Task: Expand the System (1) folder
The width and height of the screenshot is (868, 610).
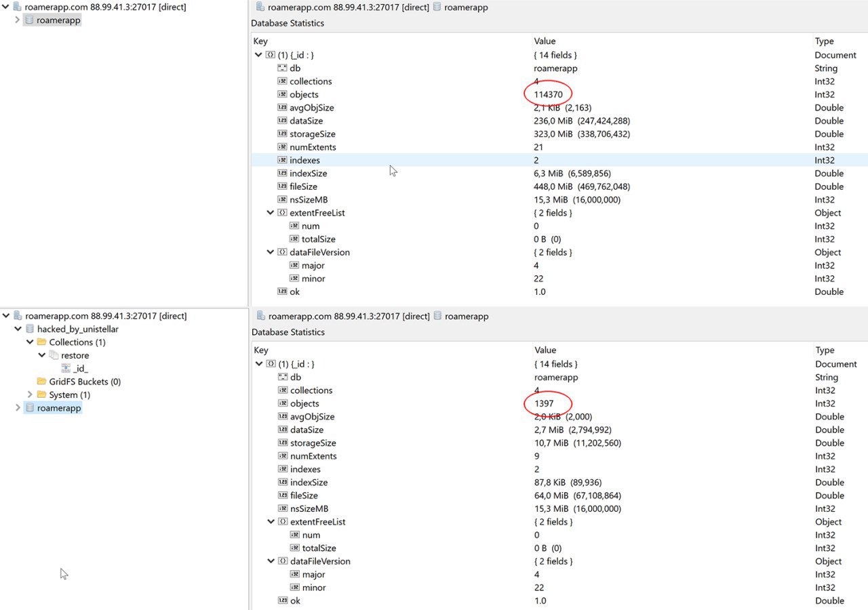Action: pos(30,394)
